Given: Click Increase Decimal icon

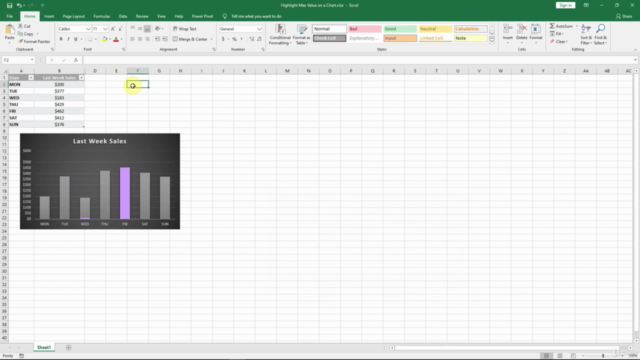Looking at the screenshot, I should click(x=251, y=39).
